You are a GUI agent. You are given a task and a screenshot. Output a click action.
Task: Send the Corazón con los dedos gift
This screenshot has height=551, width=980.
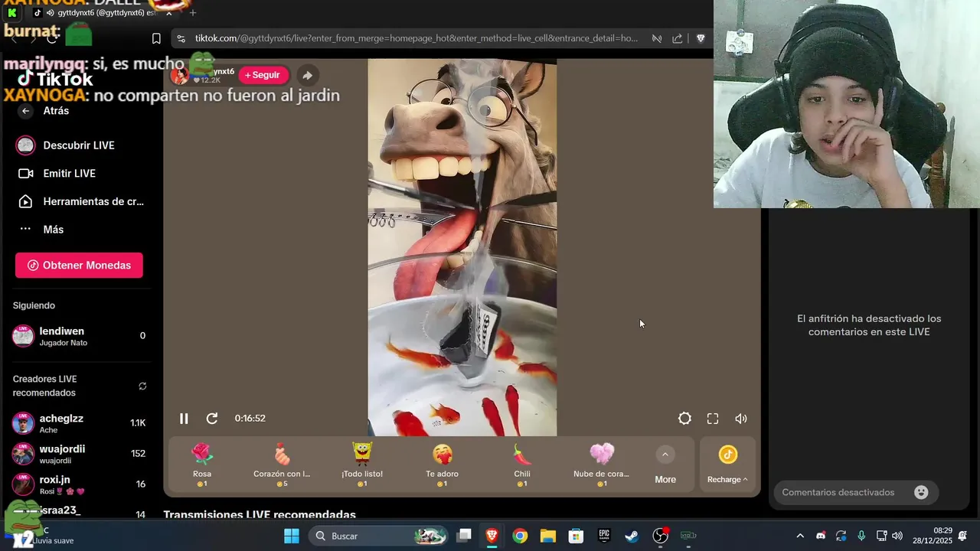coord(282,465)
